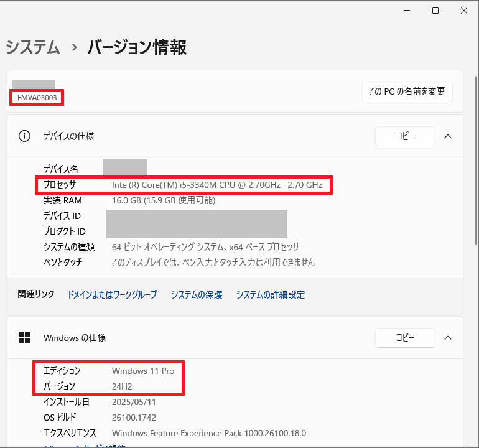Open the ドメインまたはワークグループ link
The image size is (479, 448).
click(112, 294)
